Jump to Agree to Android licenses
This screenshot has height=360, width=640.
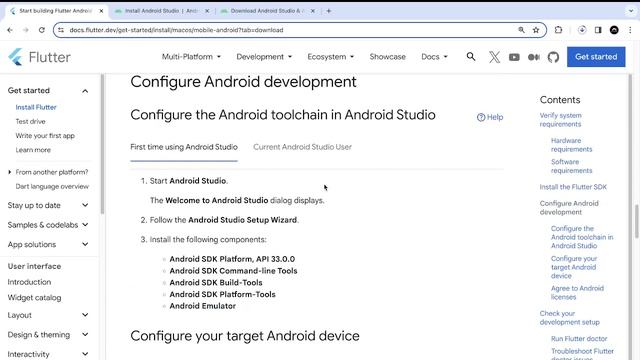pyautogui.click(x=577, y=293)
